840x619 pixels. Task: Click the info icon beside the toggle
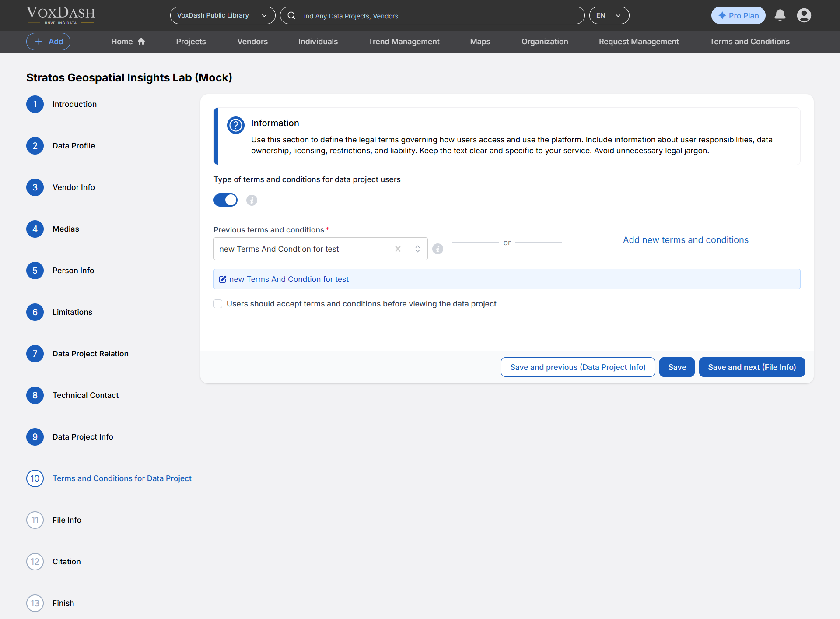(x=252, y=200)
